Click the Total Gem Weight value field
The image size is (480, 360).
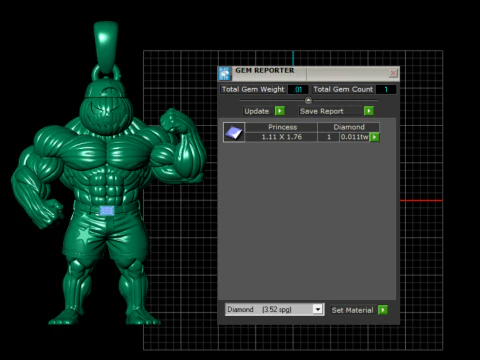click(298, 89)
